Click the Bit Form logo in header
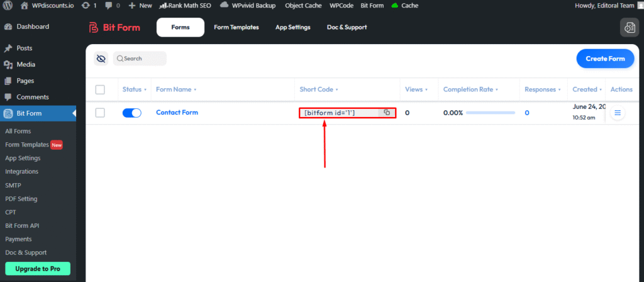Viewport: 644px width, 282px height. coord(114,28)
